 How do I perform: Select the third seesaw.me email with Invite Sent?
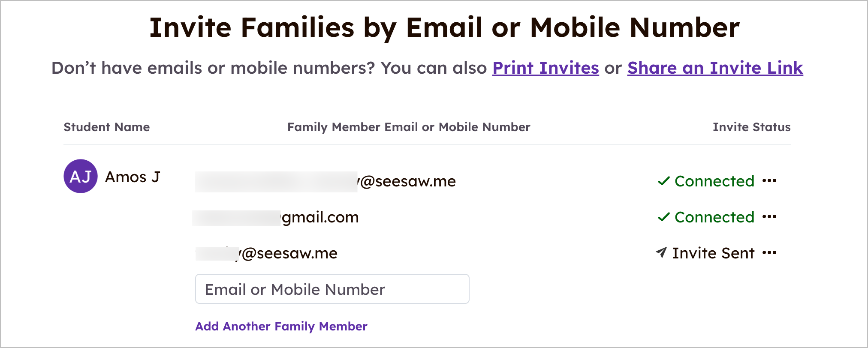267,253
